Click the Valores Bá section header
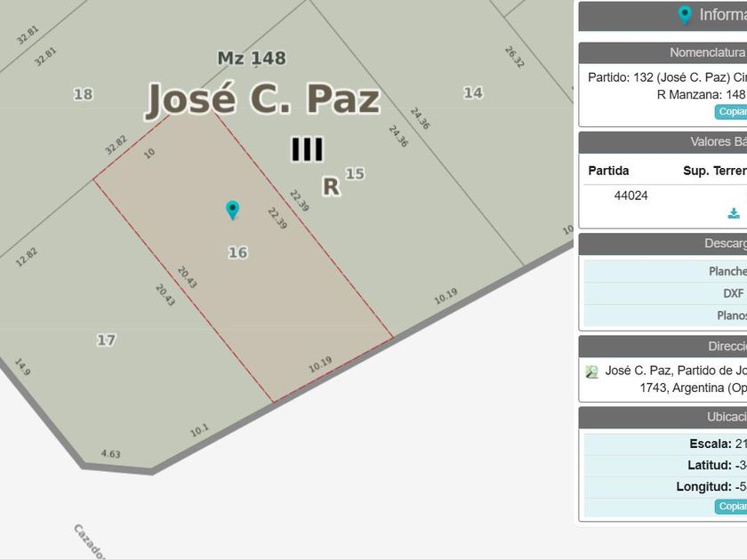Screen dimensions: 747x560 [x=663, y=142]
